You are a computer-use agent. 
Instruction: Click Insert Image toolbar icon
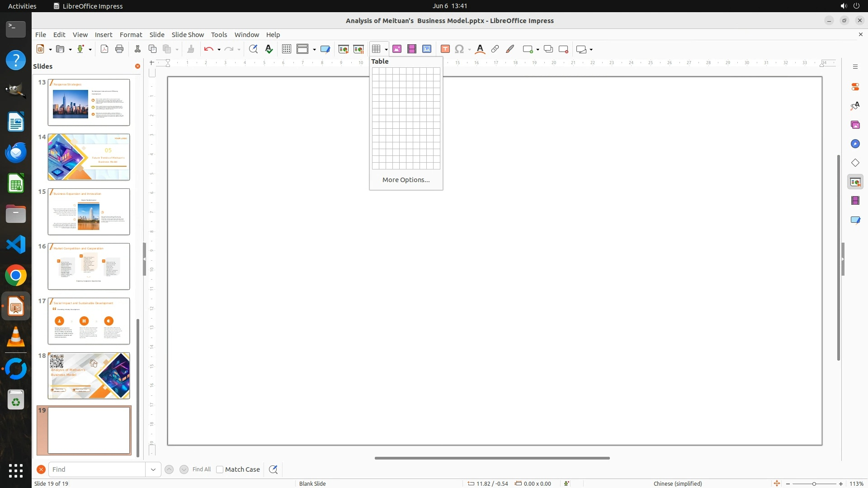(397, 49)
